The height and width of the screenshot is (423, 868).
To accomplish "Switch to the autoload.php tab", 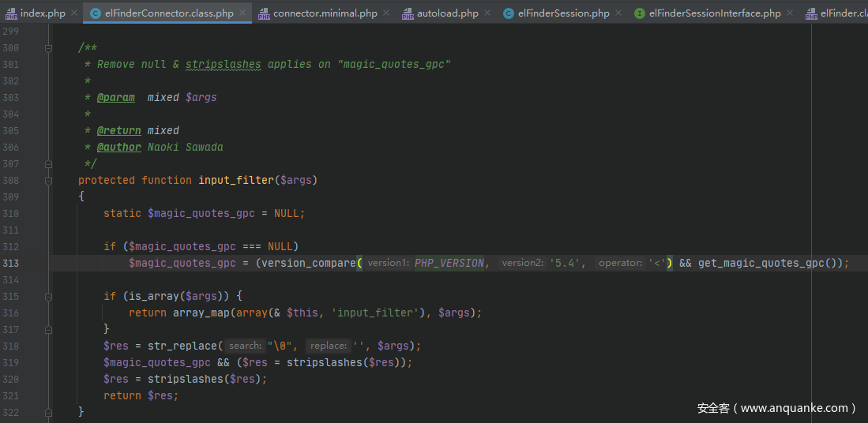I will pos(447,13).
